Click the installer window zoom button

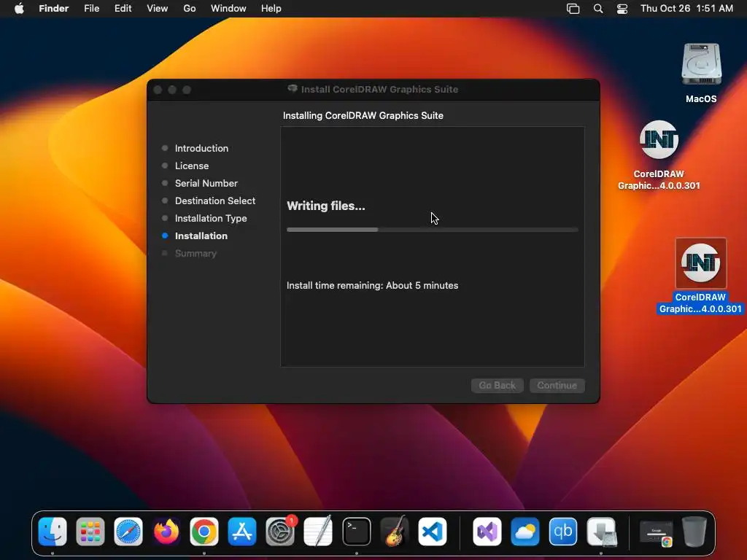point(187,90)
